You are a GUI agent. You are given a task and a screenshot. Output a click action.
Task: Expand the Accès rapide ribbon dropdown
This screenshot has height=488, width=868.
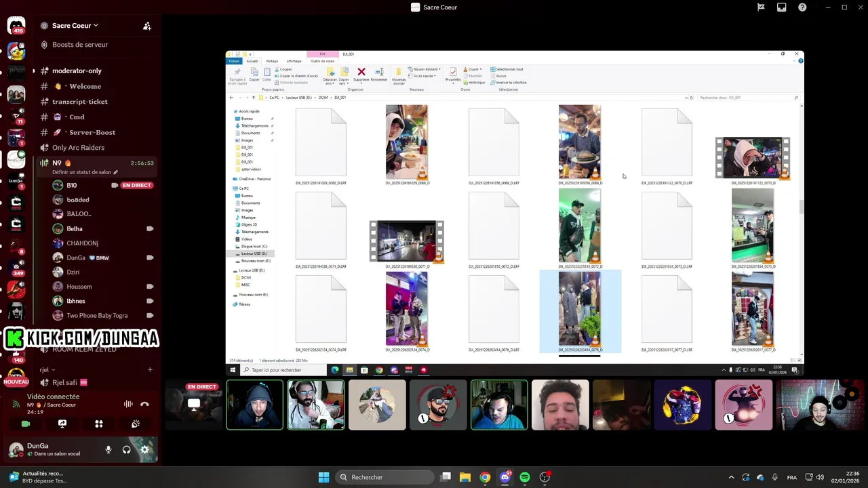[422, 76]
